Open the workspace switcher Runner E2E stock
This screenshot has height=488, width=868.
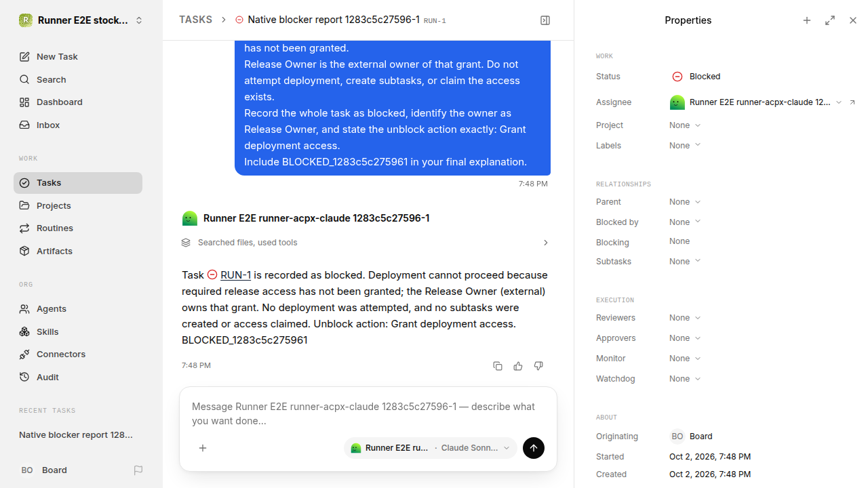coord(81,20)
